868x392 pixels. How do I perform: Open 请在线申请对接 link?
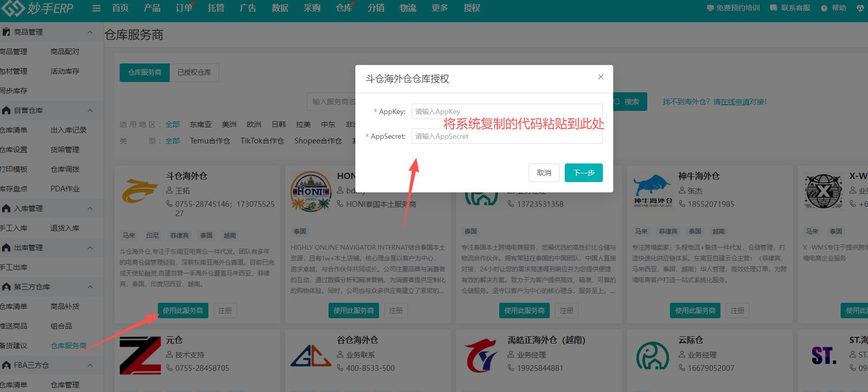tap(740, 102)
